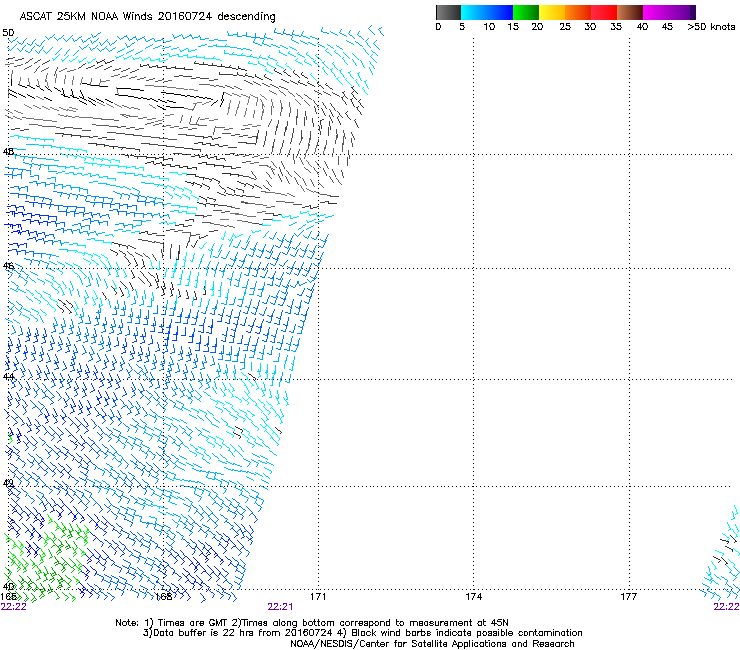Click the latitude axis label '46'
740x650 pixels.
[8, 266]
